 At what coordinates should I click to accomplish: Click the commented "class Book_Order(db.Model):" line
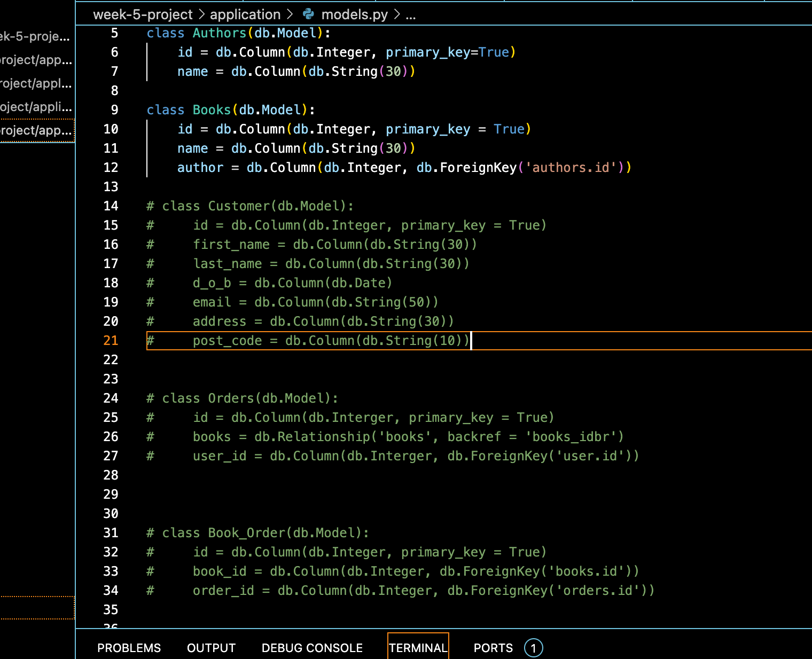(x=257, y=533)
